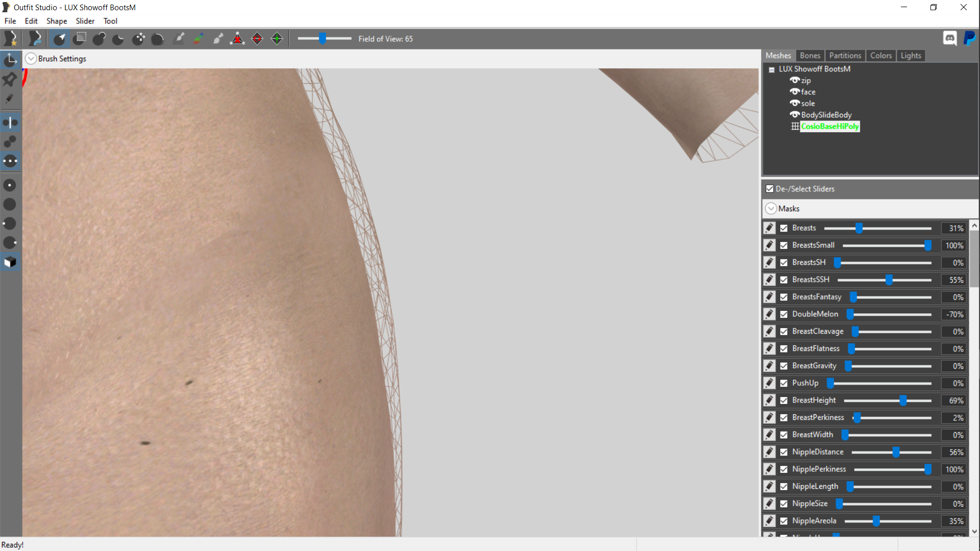980x551 pixels.
Task: Select the Weight Paint brush
Action: click(x=179, y=39)
